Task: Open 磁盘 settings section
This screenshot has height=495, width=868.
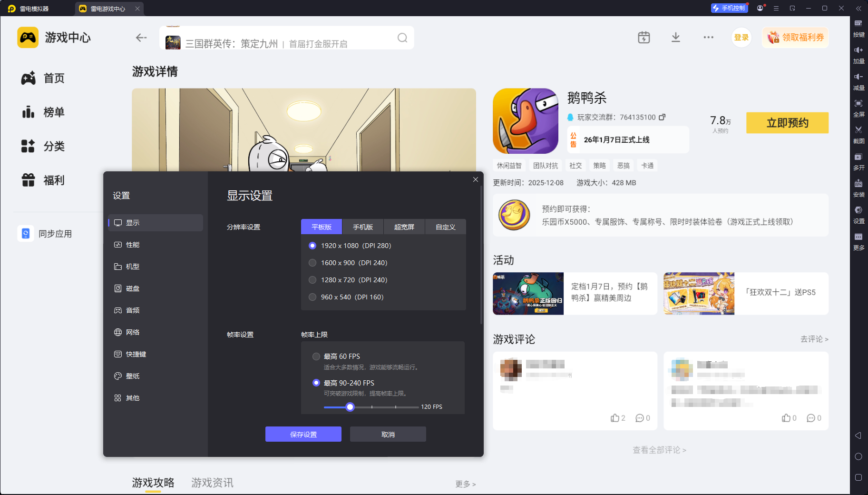Action: (156, 288)
